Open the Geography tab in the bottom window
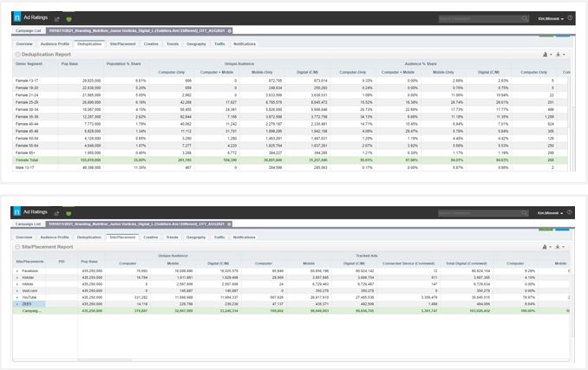 pyautogui.click(x=196, y=237)
